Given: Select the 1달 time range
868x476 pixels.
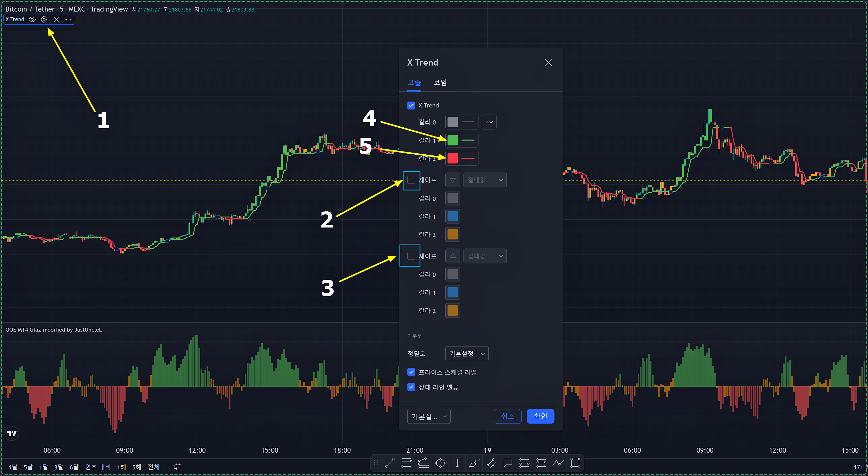Looking at the screenshot, I should 44,467.
